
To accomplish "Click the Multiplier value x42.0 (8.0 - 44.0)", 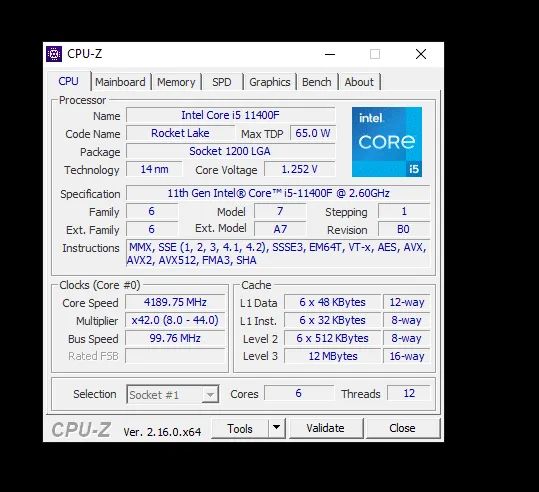I will pos(175,320).
